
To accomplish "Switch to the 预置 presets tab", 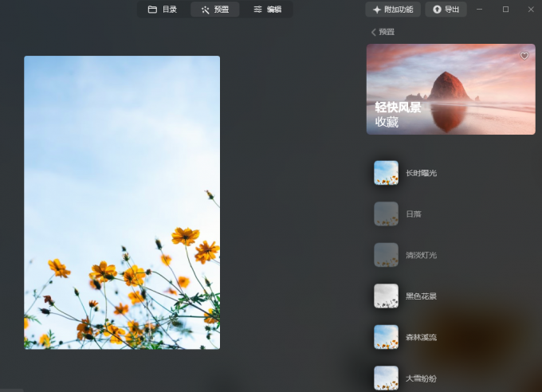I will point(215,10).
